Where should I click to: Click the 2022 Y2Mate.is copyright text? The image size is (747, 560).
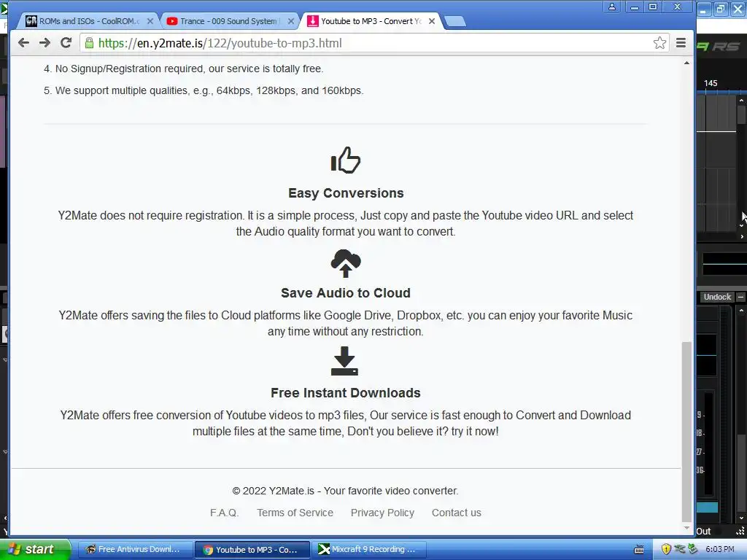pyautogui.click(x=345, y=491)
